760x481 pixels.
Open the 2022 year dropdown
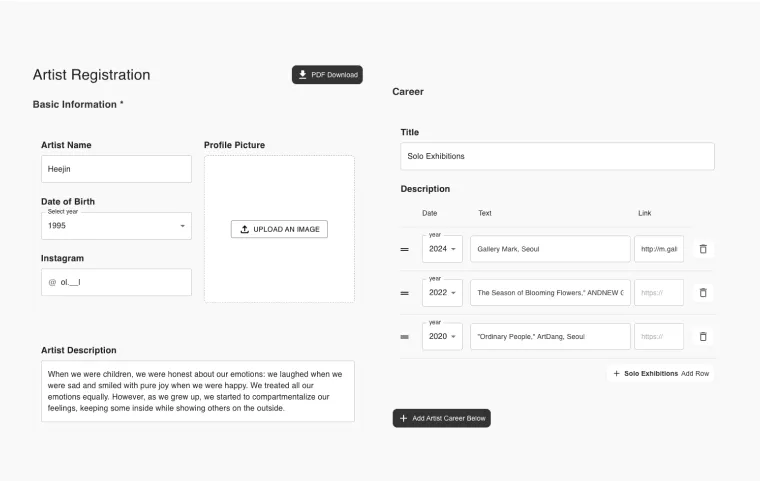pos(442,293)
